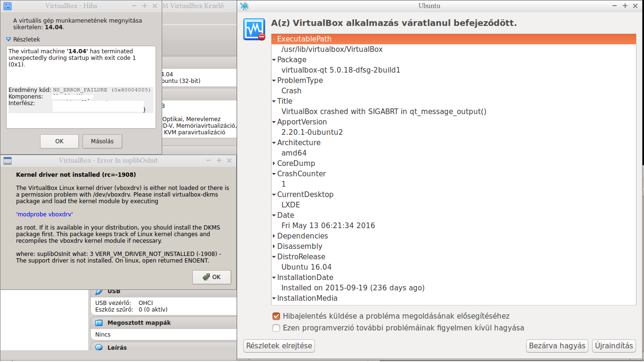Select the amd64 value
Viewport: 644px width, 362px height.
294,153
